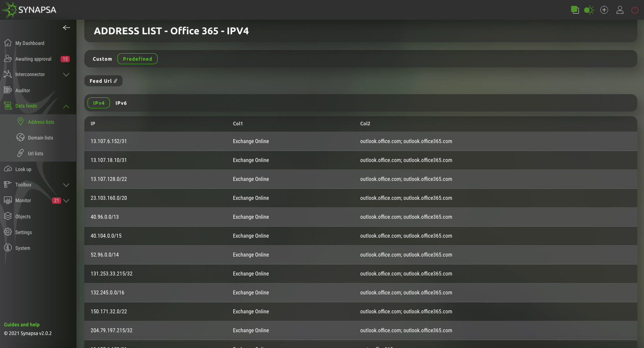Click the Domain lists globe icon

[x=20, y=137]
